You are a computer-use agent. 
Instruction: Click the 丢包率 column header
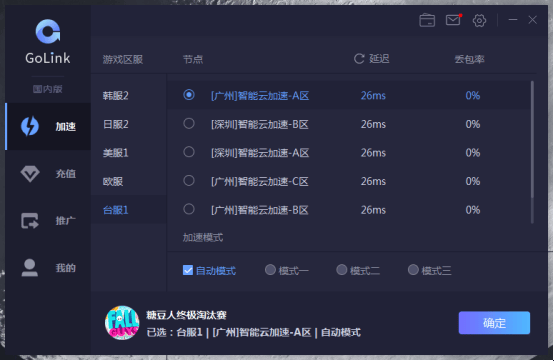(469, 59)
